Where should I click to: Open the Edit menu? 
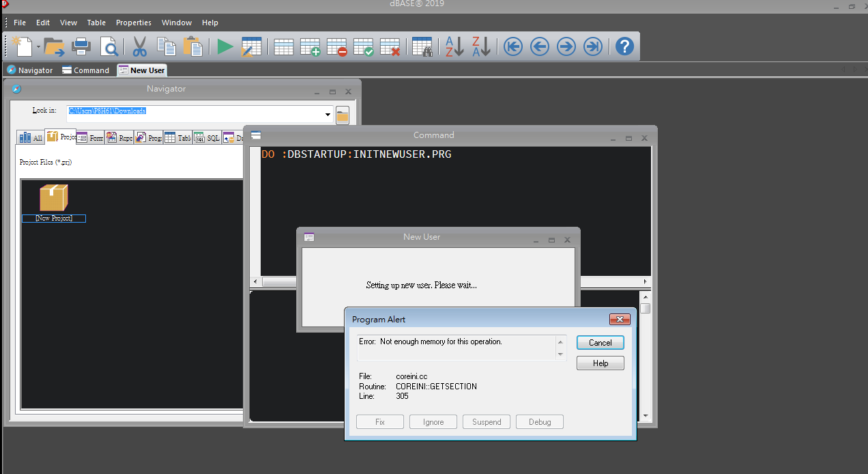click(x=43, y=23)
